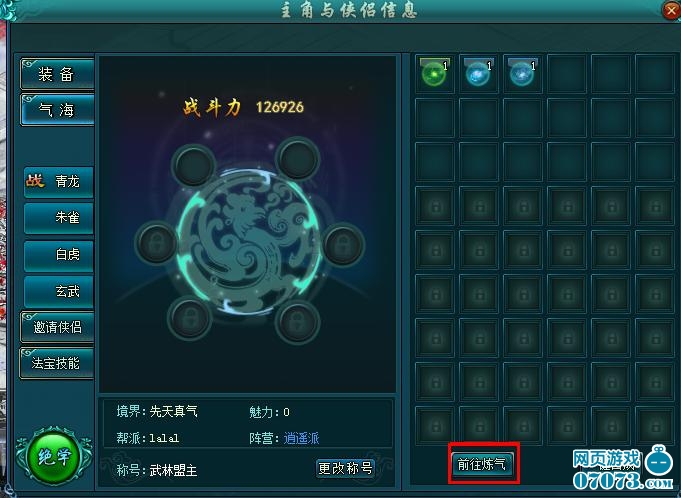Screen dimensions: 681x498
Task: Select the green orb in the inventory
Action: tap(434, 73)
